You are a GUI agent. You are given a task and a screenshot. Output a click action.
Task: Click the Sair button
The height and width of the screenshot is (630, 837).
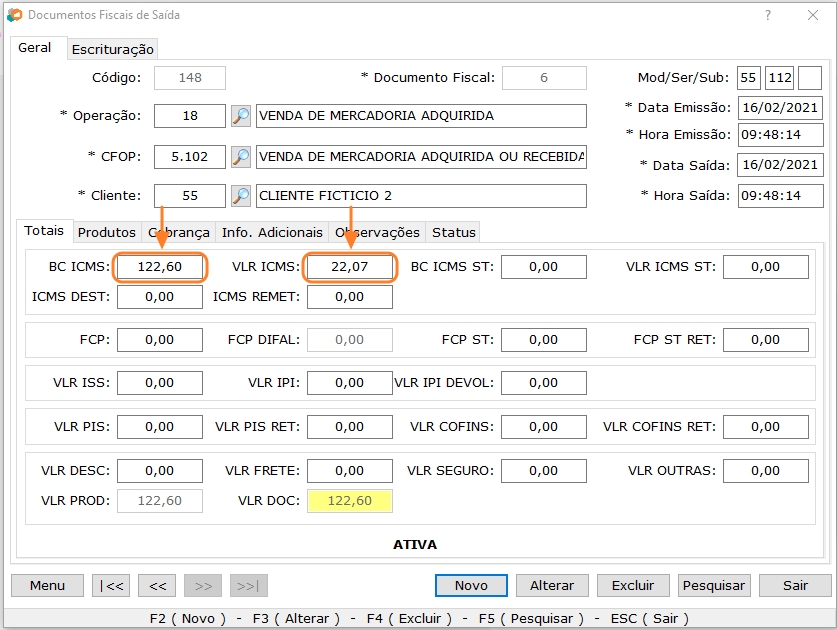(795, 586)
